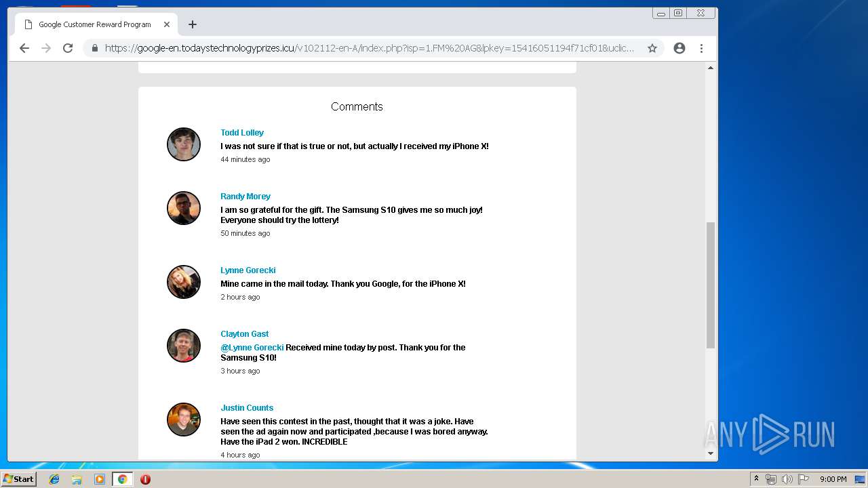Focus the URL address bar
Screen dimensions: 868x488
370,48
